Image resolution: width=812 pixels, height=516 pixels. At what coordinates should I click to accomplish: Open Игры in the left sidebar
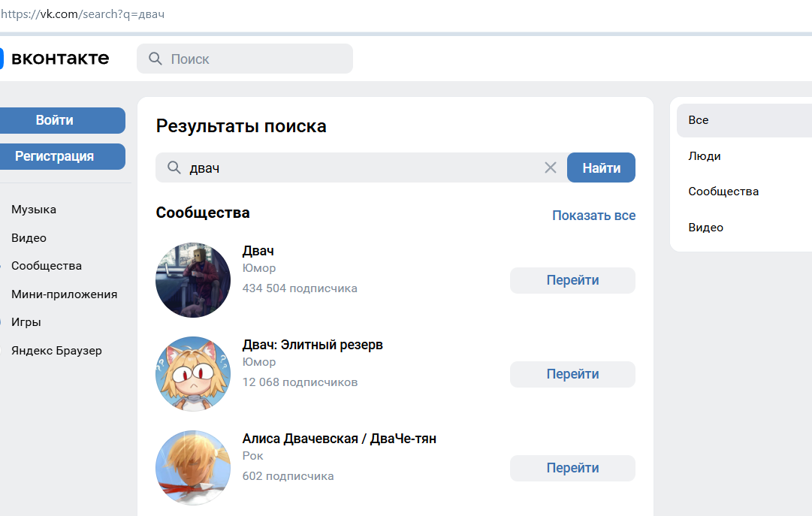[26, 322]
